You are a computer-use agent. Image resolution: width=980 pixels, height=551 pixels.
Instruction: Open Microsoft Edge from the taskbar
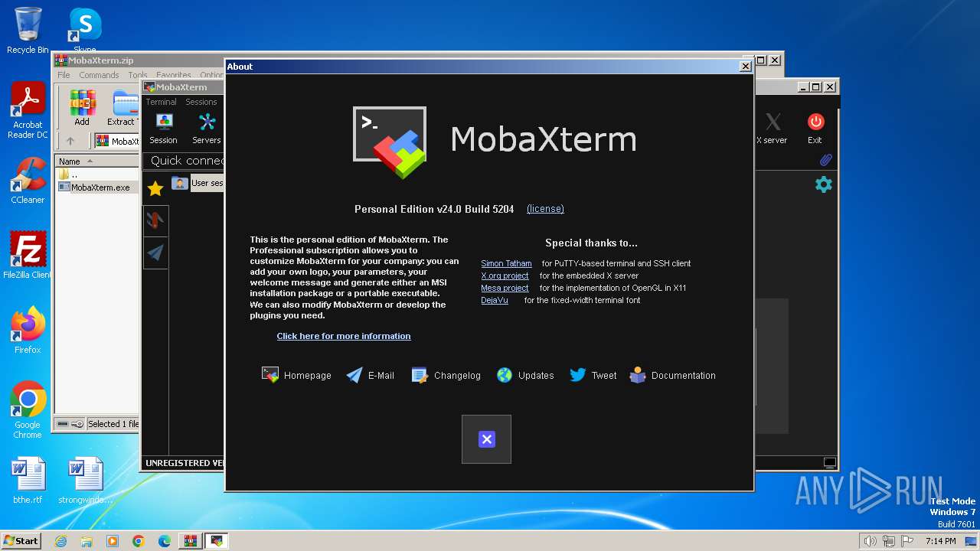[x=165, y=541]
